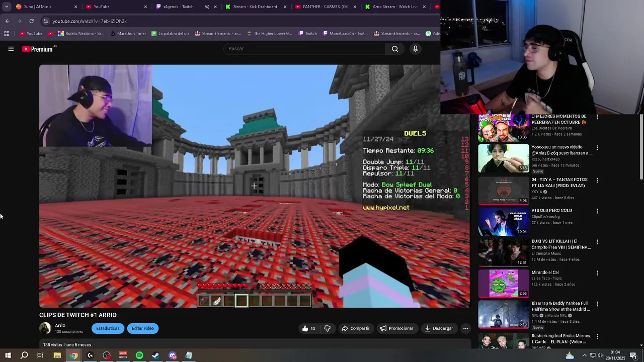Open the Ruleta Aleatoria bookmark

(x=82, y=34)
